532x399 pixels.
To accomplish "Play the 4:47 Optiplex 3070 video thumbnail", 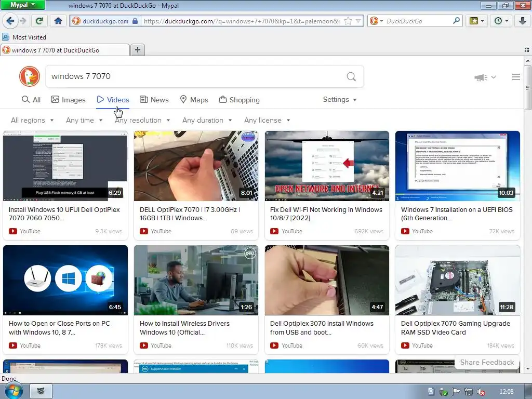I will (x=327, y=280).
